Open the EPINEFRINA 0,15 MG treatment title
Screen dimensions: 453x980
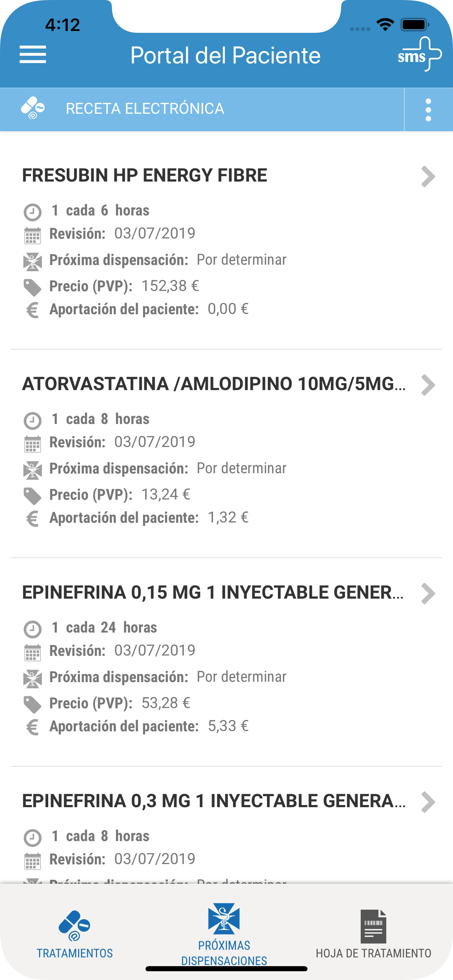click(213, 592)
